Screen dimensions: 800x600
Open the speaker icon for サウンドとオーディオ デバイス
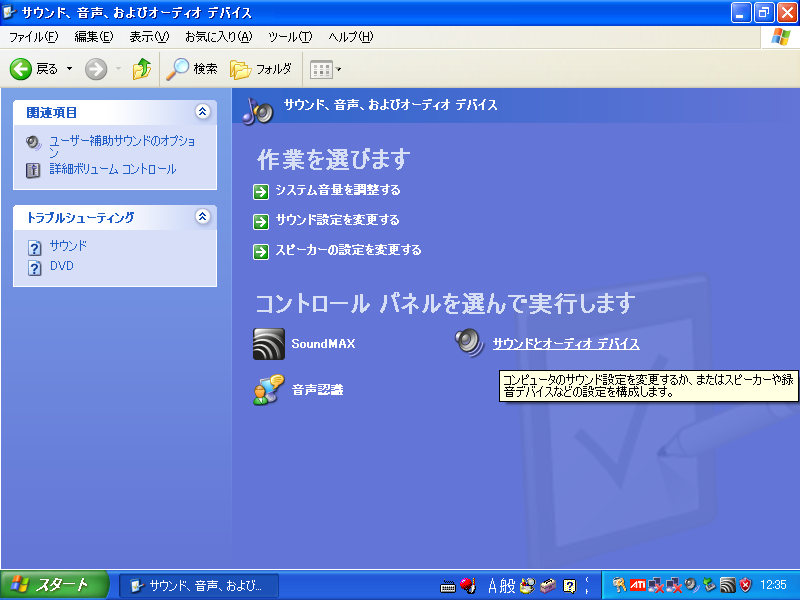[469, 343]
